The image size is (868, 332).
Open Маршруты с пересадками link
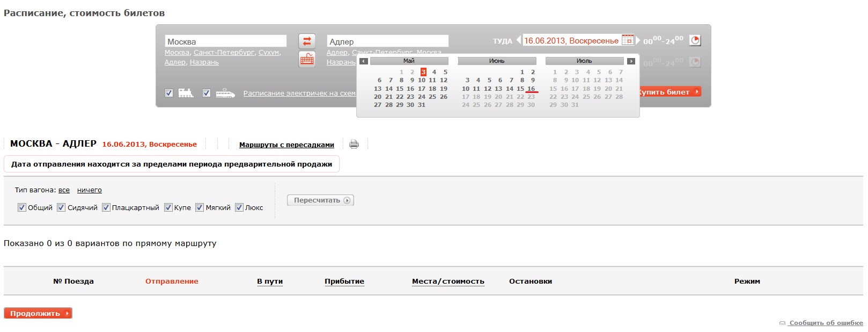point(286,145)
